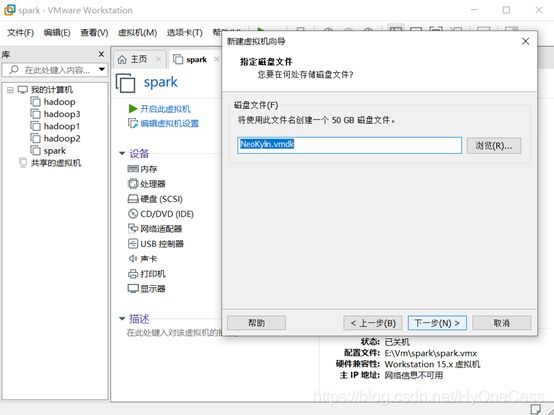The width and height of the screenshot is (554, 415).
Task: Click 编辑虚拟机设置 link
Action: (170, 124)
